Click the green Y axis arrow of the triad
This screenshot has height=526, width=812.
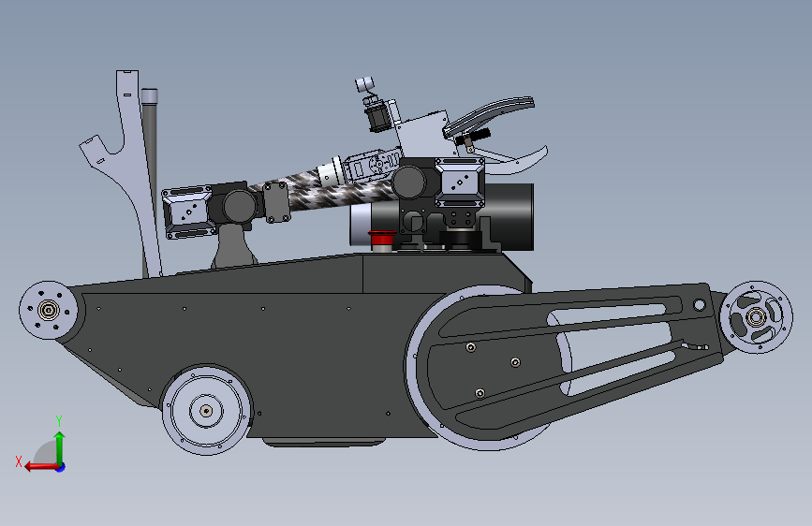click(60, 447)
